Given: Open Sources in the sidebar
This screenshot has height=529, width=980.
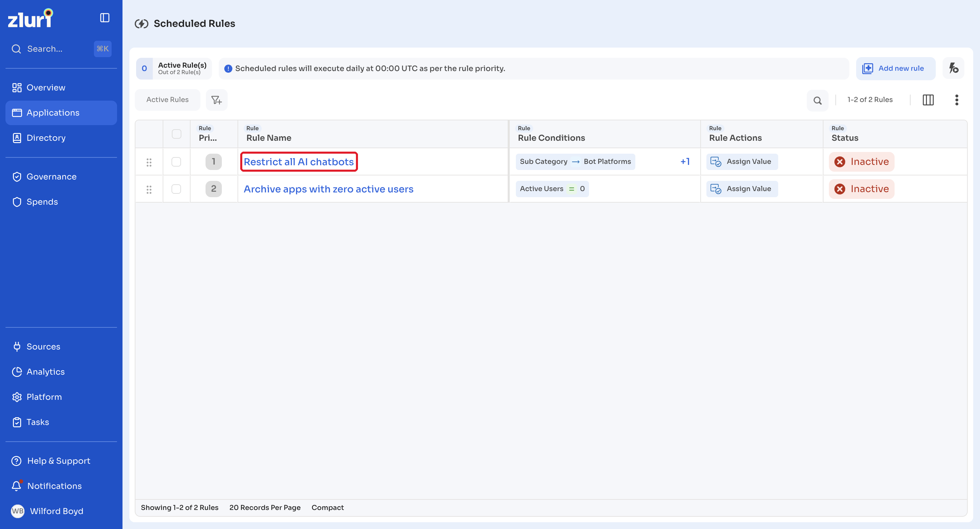Looking at the screenshot, I should pos(61,346).
